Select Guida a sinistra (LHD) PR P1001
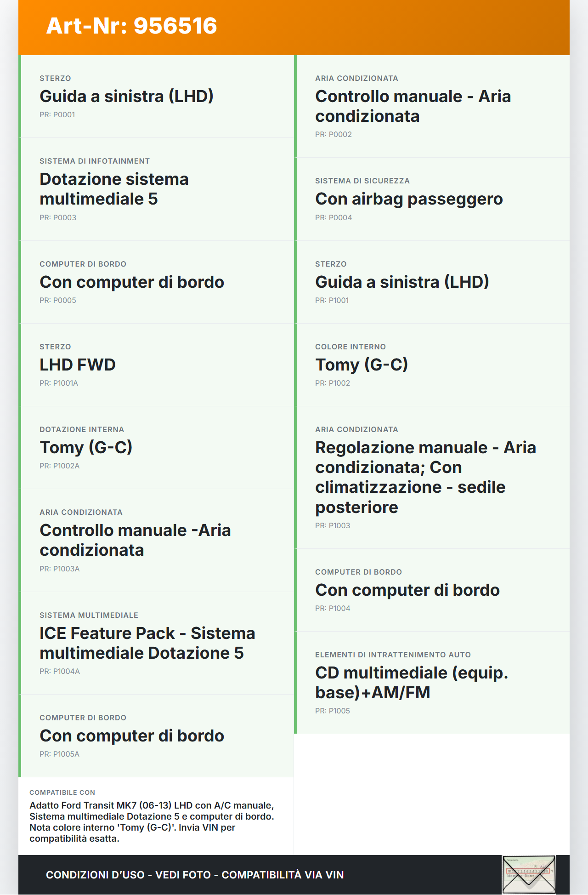This screenshot has width=588, height=895. point(432,282)
